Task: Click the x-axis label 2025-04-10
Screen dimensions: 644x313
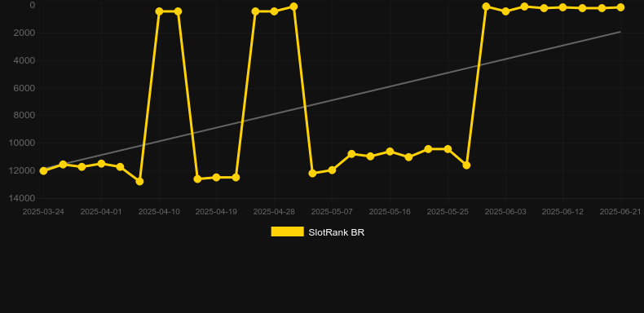Action: 159,212
